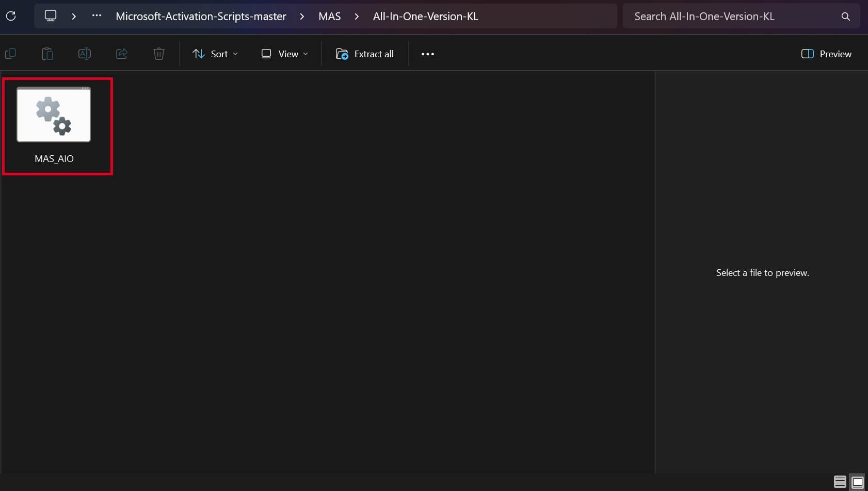Focus the Search All-In-One-Version-KL box
This screenshot has width=868, height=491.
741,16
